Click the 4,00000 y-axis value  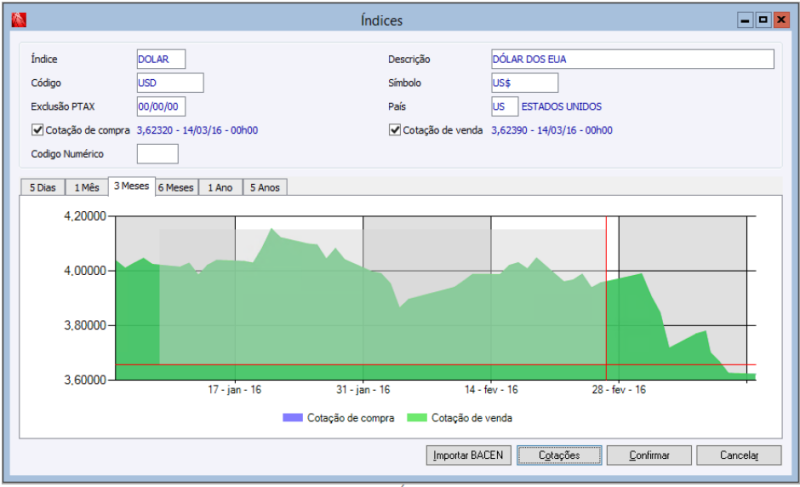tap(85, 271)
